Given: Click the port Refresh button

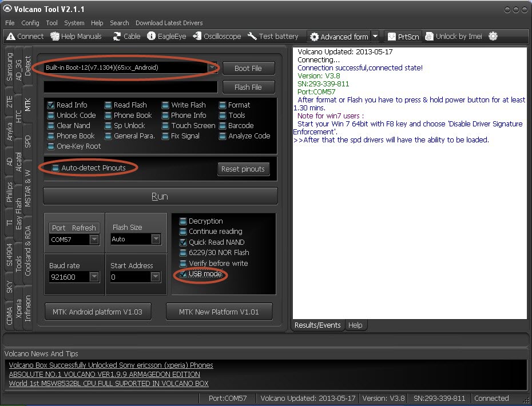Looking at the screenshot, I should [x=84, y=228].
